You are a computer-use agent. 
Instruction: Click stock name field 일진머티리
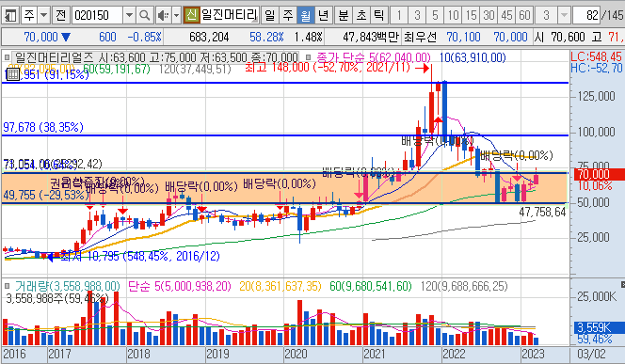pos(229,16)
